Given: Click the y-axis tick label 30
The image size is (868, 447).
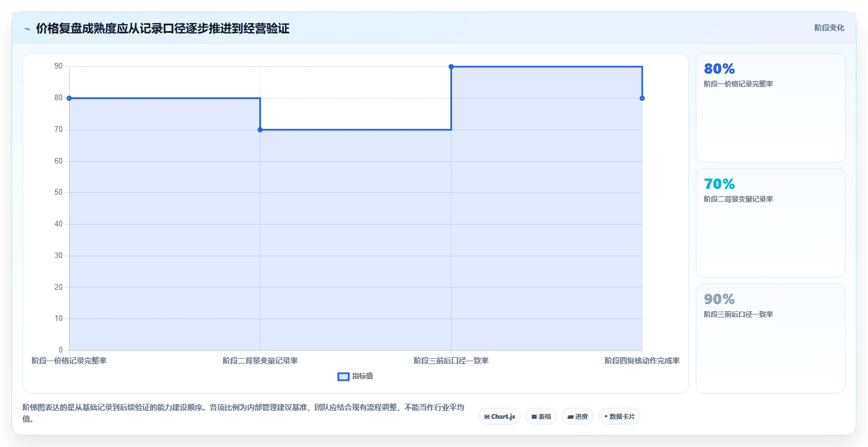Looking at the screenshot, I should 59,255.
